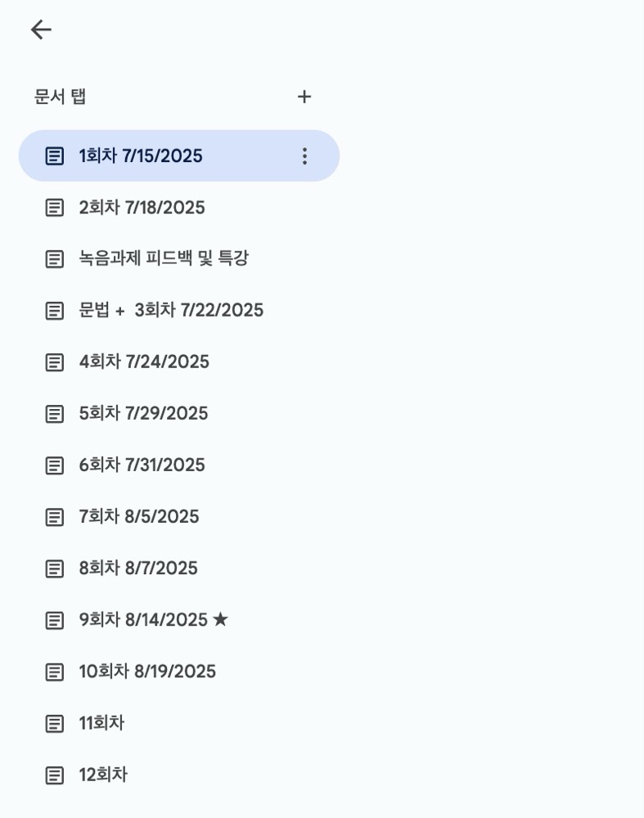The height and width of the screenshot is (818, 644).
Task: Add a new document tab with plus icon
Action: click(x=304, y=97)
